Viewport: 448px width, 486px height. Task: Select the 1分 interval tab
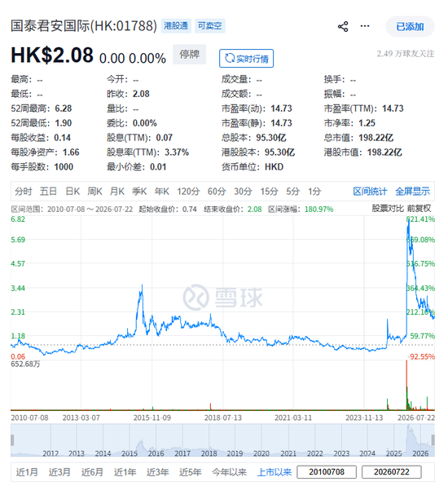tap(314, 192)
